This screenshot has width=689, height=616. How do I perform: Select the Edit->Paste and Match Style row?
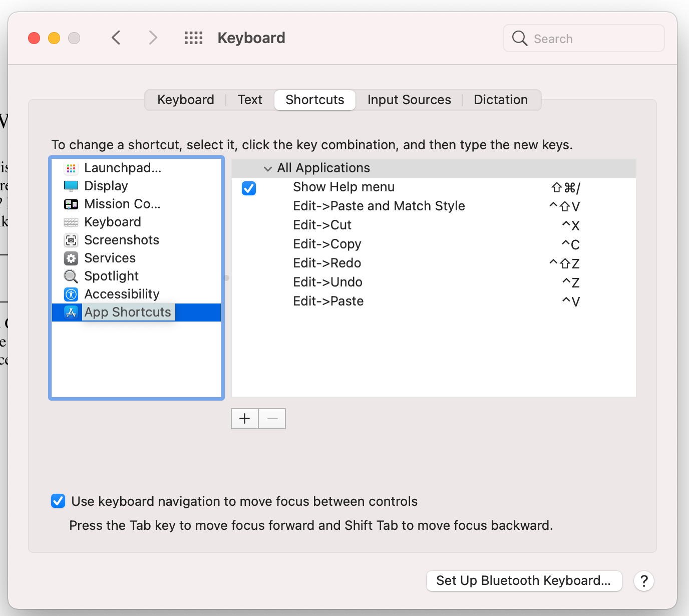(379, 206)
